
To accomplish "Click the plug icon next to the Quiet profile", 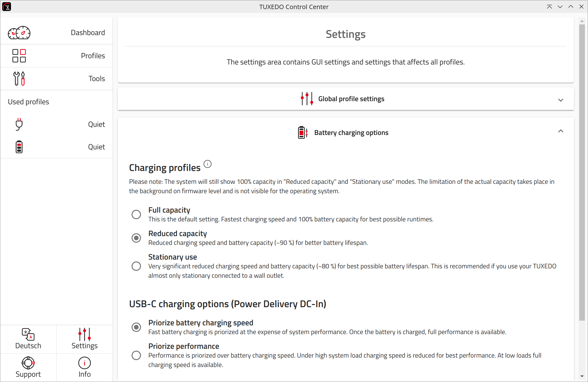I will pos(19,124).
